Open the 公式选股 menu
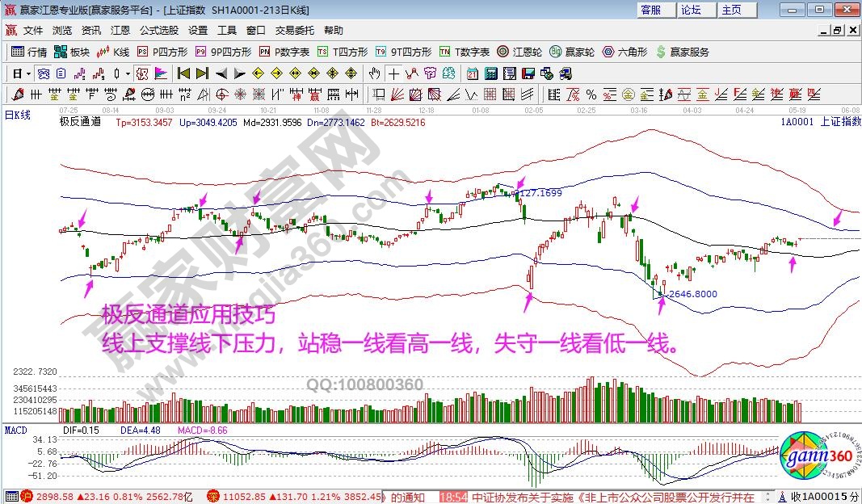Image resolution: width=862 pixels, height=504 pixels. coord(158,31)
